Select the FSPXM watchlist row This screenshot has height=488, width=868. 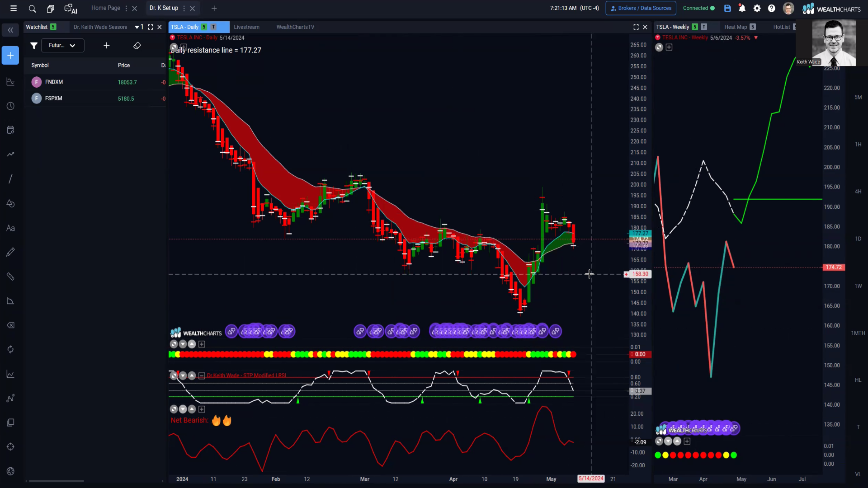click(x=95, y=98)
